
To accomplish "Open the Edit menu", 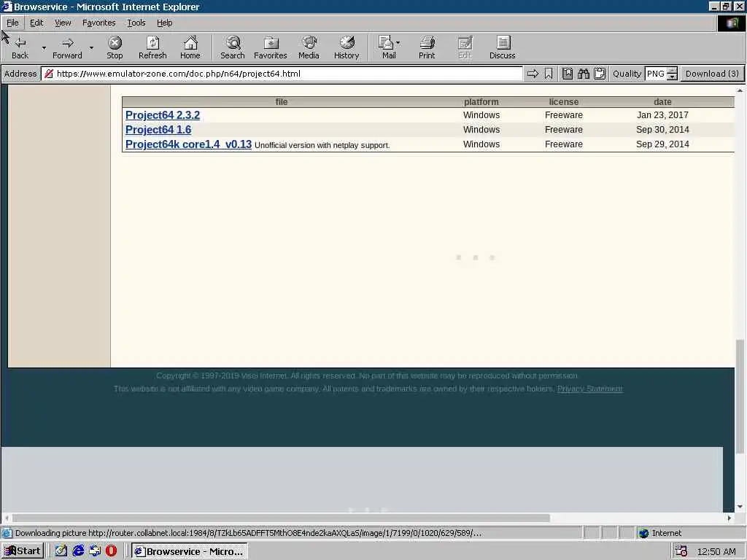I will (36, 23).
